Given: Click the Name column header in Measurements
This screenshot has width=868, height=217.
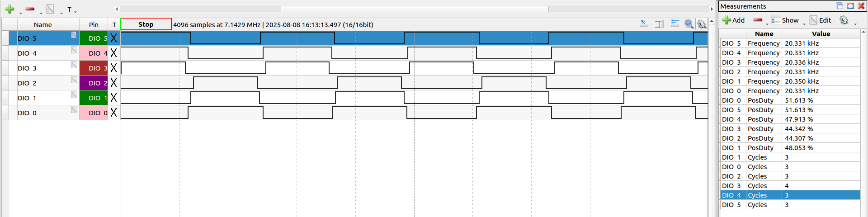Looking at the screenshot, I should pyautogui.click(x=764, y=34).
